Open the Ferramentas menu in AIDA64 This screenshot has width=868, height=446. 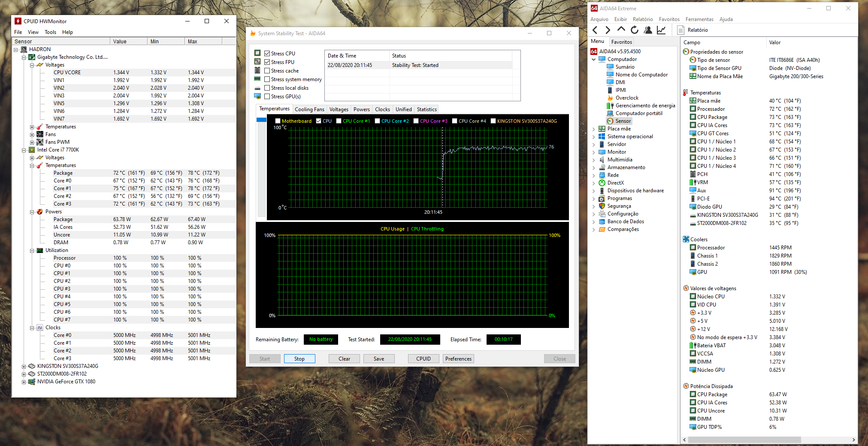[x=699, y=19]
